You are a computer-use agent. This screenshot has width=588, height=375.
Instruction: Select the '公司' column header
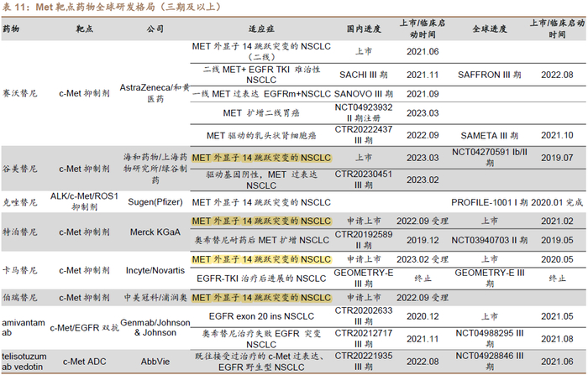(x=155, y=29)
